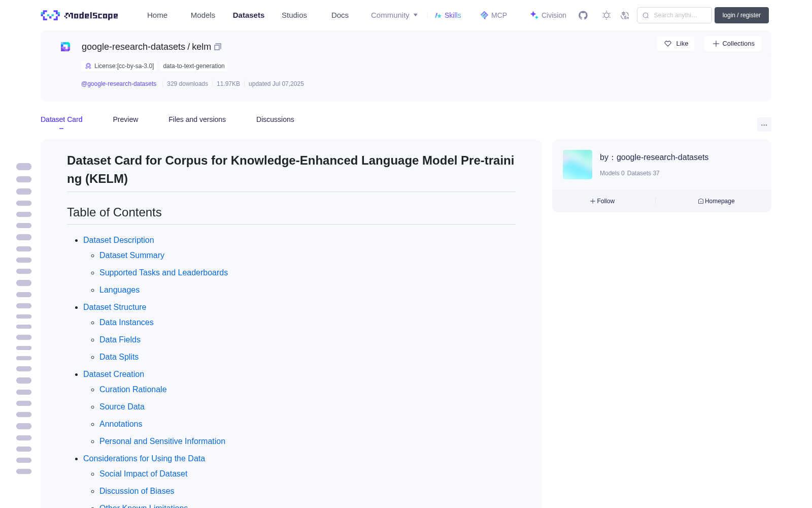Jump to Data Splits section
The image size is (812, 508).
119,357
